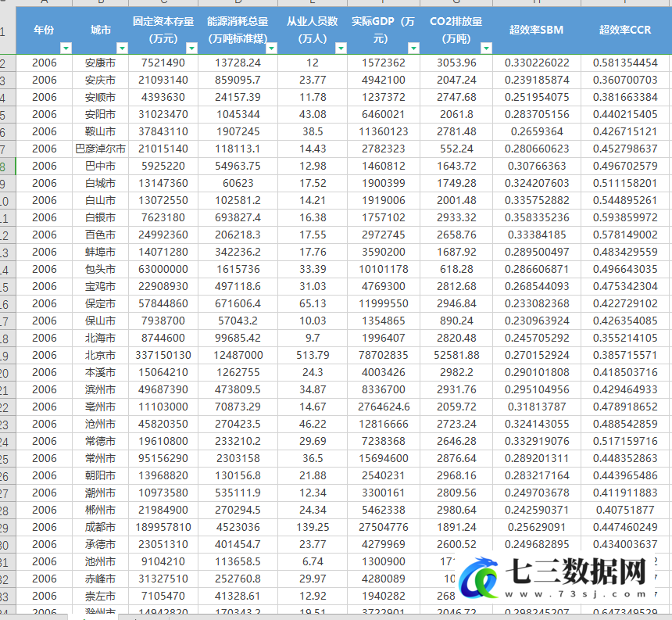Select the 超效率SBM header cell
This screenshot has height=620, width=672.
[x=537, y=30]
